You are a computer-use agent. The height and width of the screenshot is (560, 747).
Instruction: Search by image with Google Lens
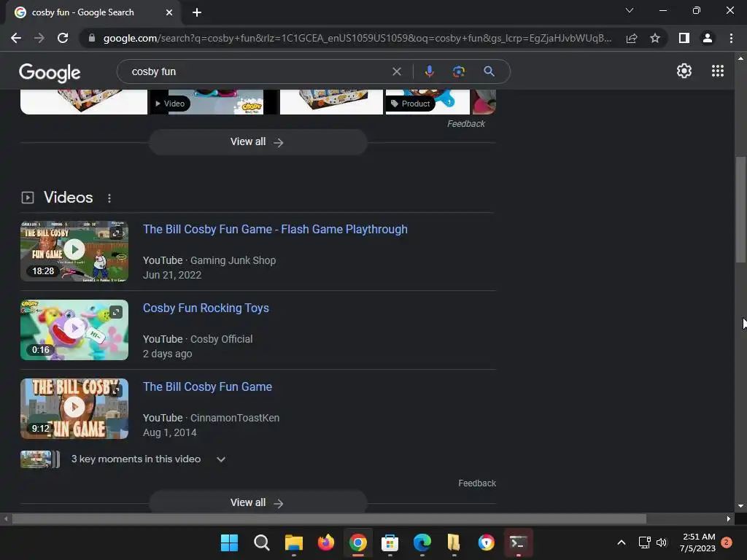pyautogui.click(x=458, y=71)
